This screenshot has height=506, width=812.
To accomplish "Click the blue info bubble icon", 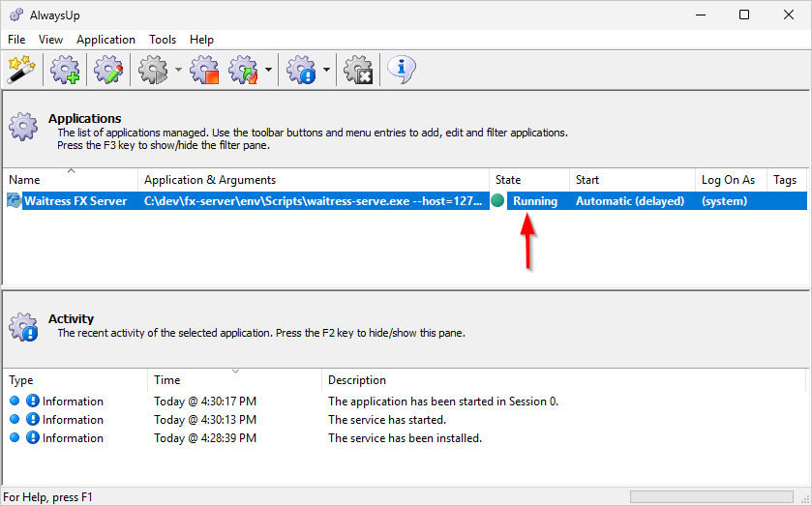I will (401, 69).
